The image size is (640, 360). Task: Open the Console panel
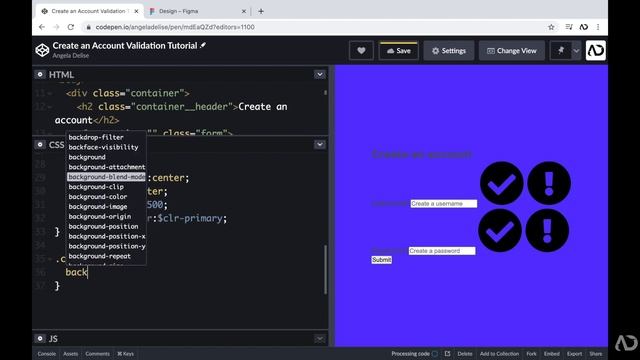coord(47,354)
